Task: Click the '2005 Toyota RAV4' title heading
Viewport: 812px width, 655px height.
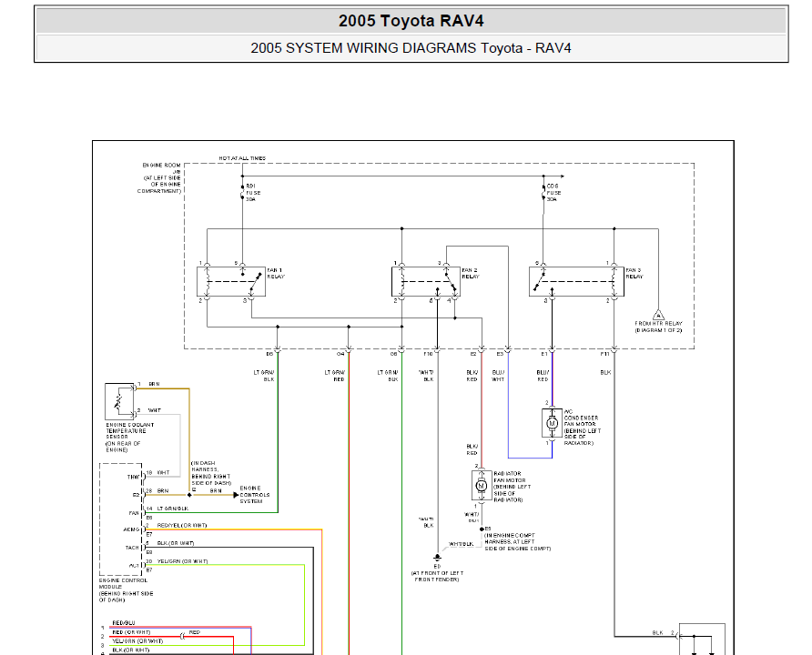Action: 411,21
